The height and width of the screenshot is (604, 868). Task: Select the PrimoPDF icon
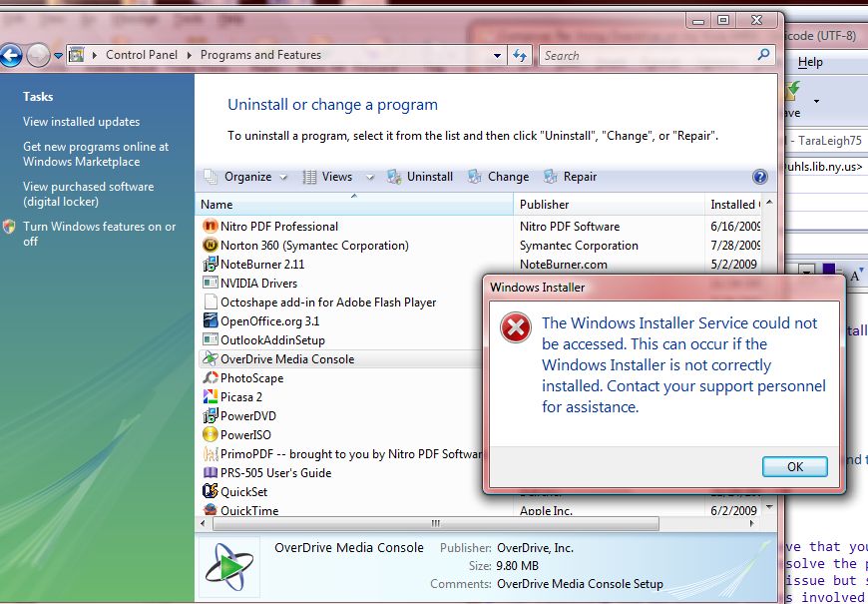coord(211,454)
